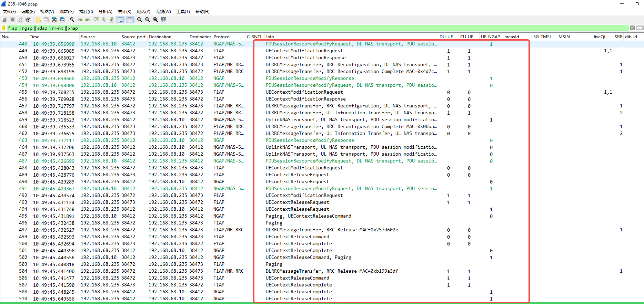Click the measId column header
The height and width of the screenshot is (304, 644).
tap(517, 36)
